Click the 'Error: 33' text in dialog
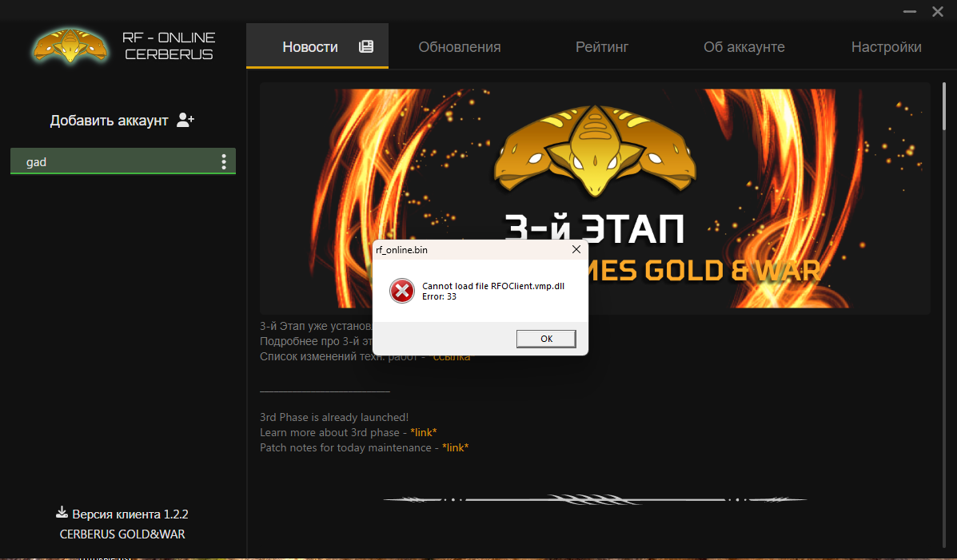 point(440,296)
